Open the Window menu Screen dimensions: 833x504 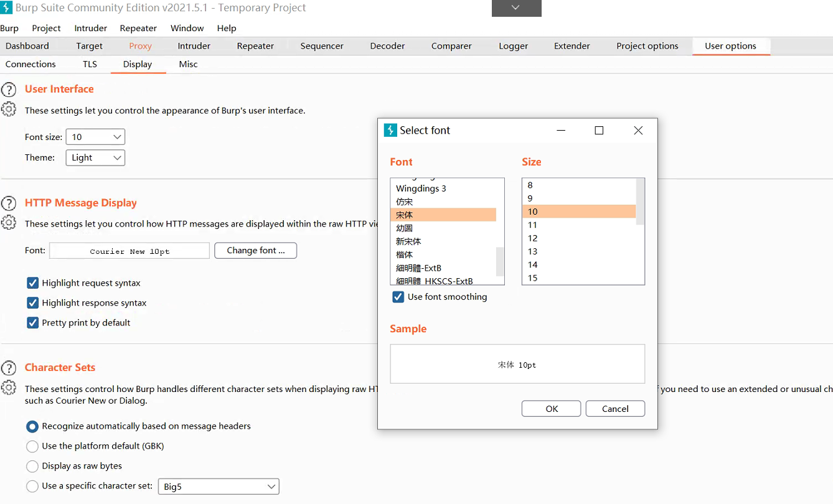tap(187, 28)
